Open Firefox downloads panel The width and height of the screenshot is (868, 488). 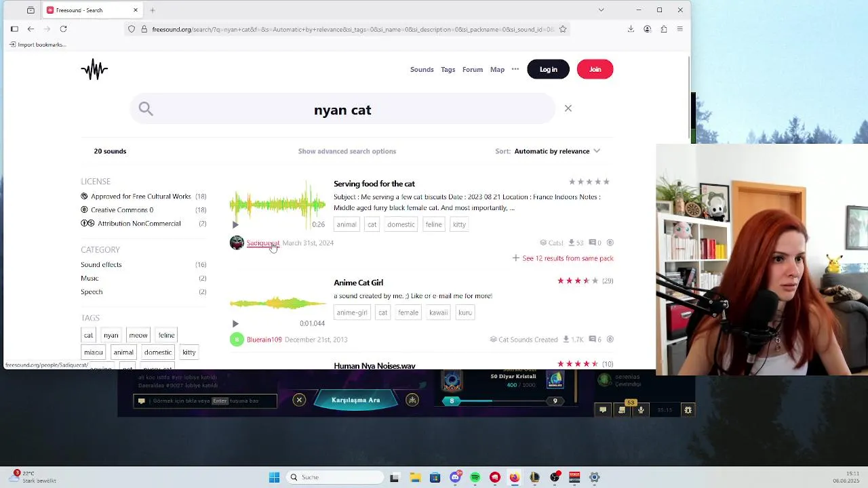pos(631,29)
